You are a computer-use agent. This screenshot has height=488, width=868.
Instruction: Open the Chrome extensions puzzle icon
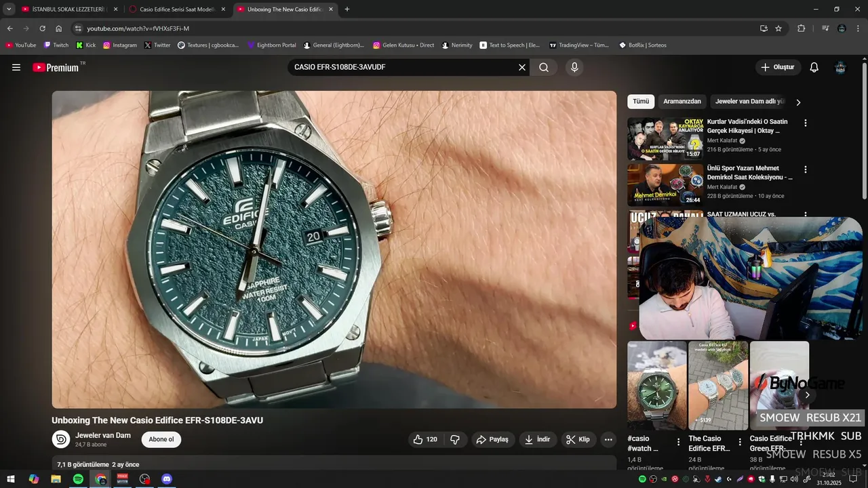(802, 28)
